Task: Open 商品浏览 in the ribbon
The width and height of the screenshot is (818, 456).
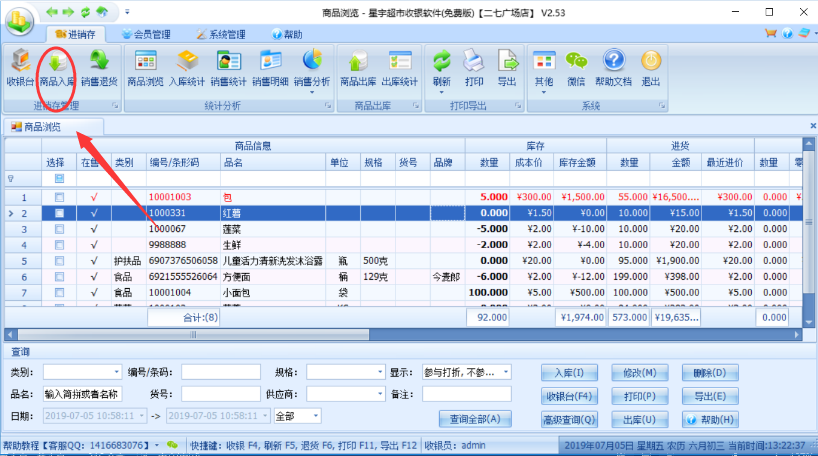Action: point(145,68)
